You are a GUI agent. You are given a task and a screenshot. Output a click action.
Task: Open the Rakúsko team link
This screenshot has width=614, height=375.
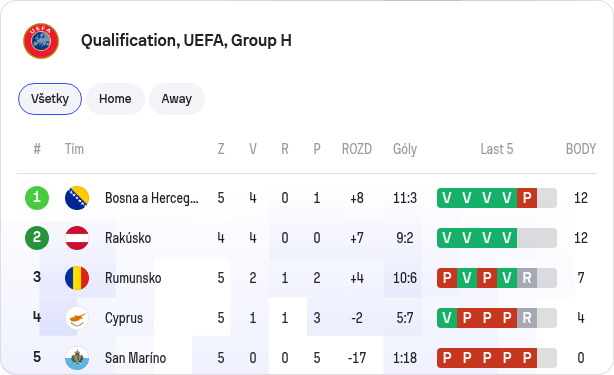click(x=128, y=238)
